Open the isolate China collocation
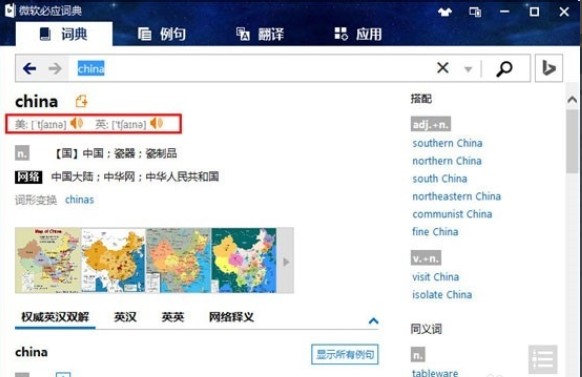582x377 pixels. tap(442, 295)
